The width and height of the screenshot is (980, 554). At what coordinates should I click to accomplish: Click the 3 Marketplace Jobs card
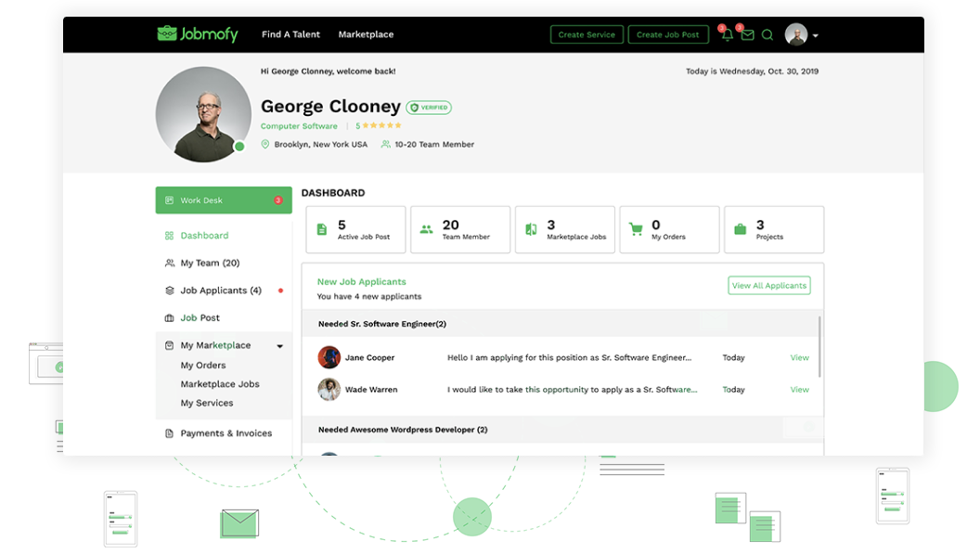565,229
